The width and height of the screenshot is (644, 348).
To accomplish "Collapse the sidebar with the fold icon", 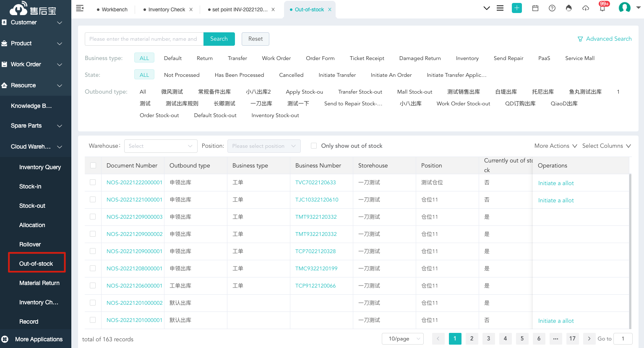I will 80,8.
